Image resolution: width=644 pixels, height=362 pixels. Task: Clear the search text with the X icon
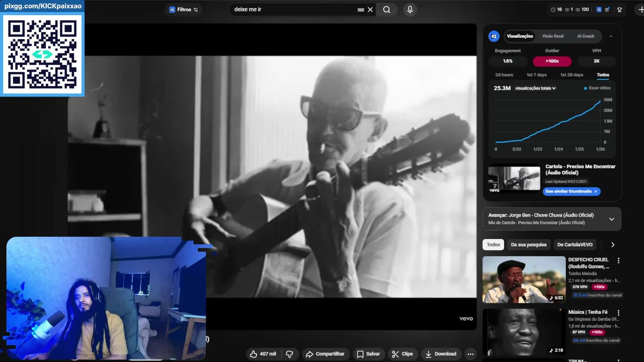(370, 10)
